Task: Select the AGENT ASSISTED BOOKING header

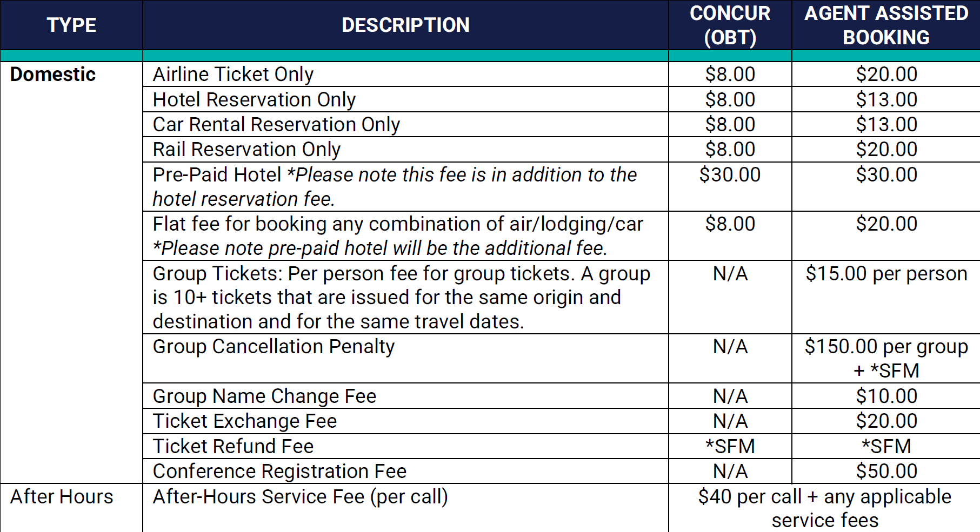Action: click(x=886, y=25)
